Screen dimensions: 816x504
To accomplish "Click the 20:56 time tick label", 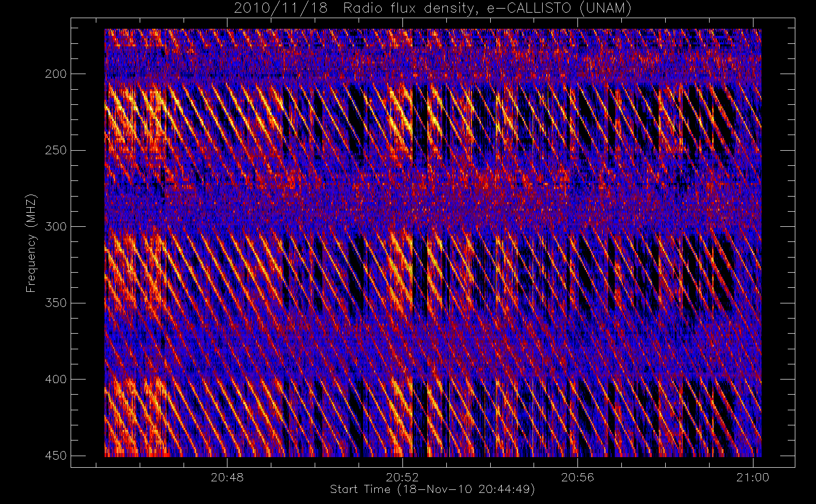I will (578, 477).
